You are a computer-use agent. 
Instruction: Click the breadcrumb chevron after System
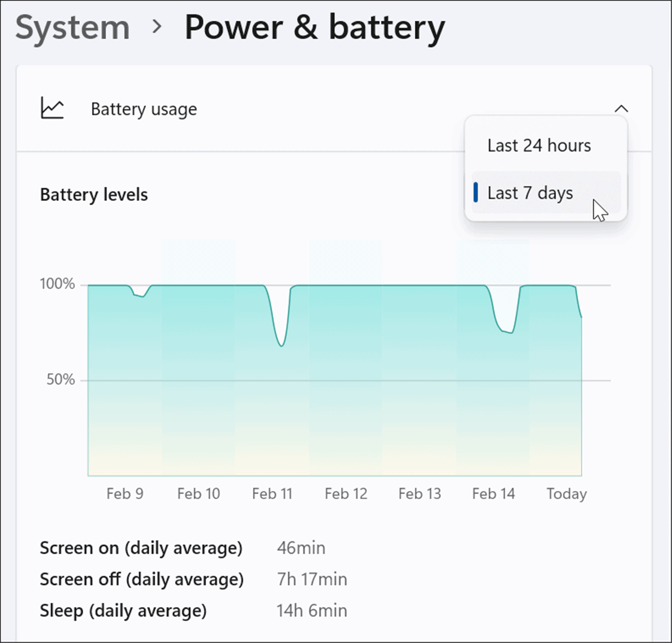tap(157, 28)
